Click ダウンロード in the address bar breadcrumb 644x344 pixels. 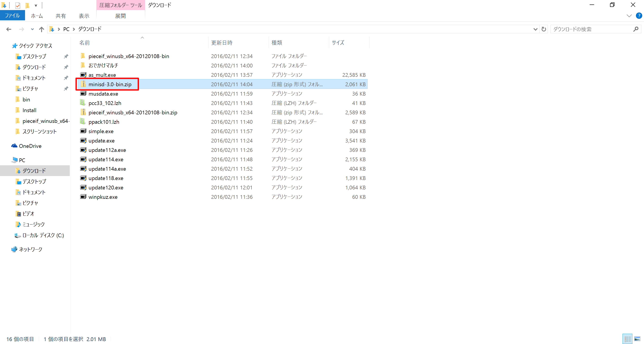click(x=90, y=29)
